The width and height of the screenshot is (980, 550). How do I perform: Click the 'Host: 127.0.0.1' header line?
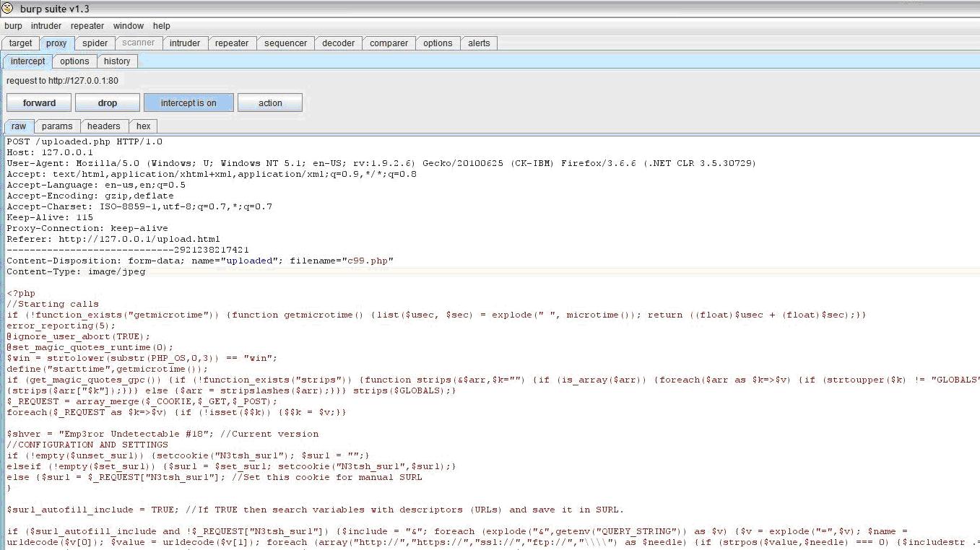pyautogui.click(x=50, y=153)
